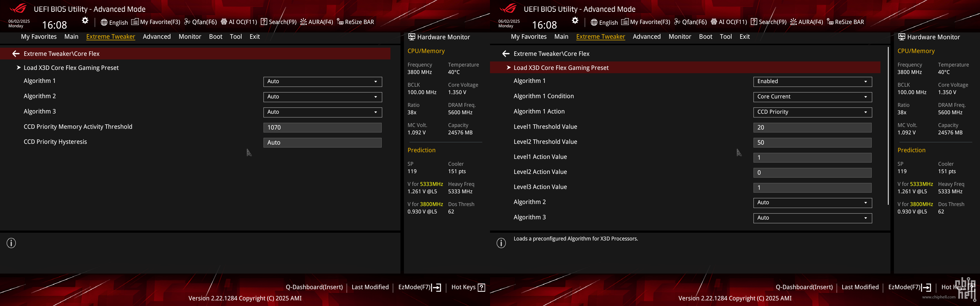
Task: Toggle ReSize BAR in right screen
Action: click(x=845, y=22)
